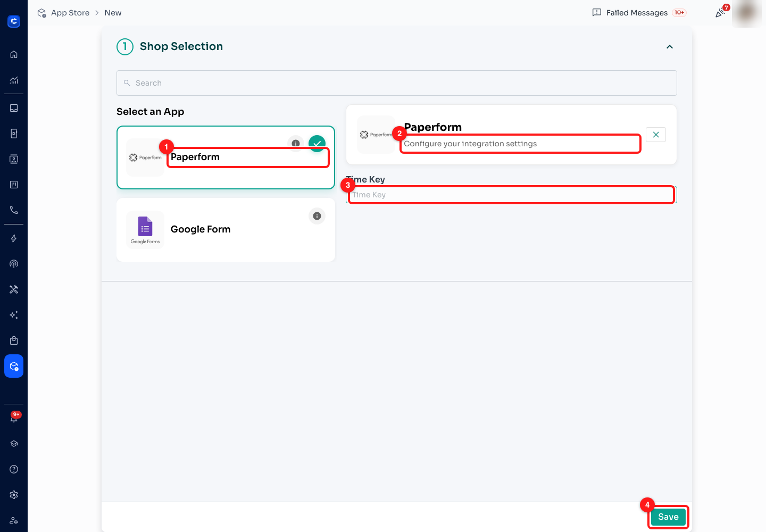
Task: Open the kanban board icon in sidebar
Action: tap(14, 185)
